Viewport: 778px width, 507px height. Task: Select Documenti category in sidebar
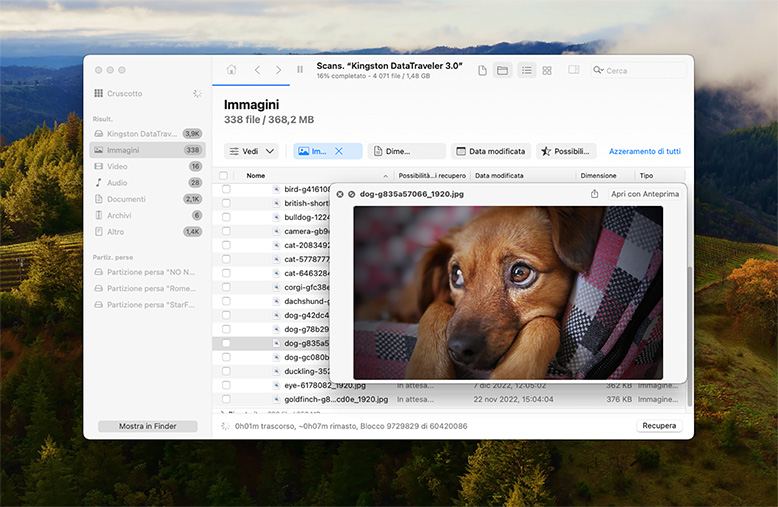pyautogui.click(x=147, y=199)
